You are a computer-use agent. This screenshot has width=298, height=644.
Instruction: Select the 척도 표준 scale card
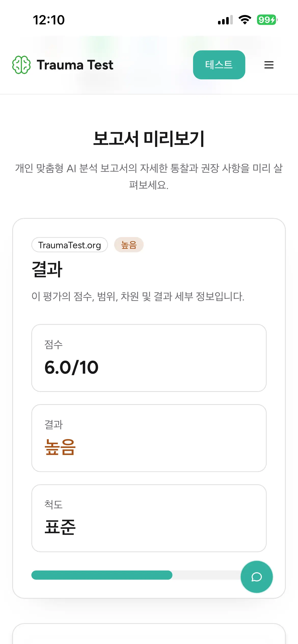point(149,518)
